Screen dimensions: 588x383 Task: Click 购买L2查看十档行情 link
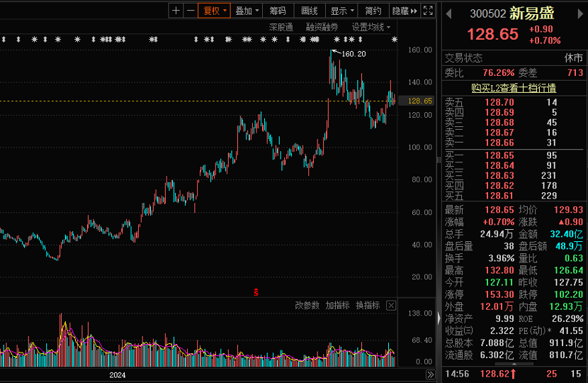click(x=514, y=88)
